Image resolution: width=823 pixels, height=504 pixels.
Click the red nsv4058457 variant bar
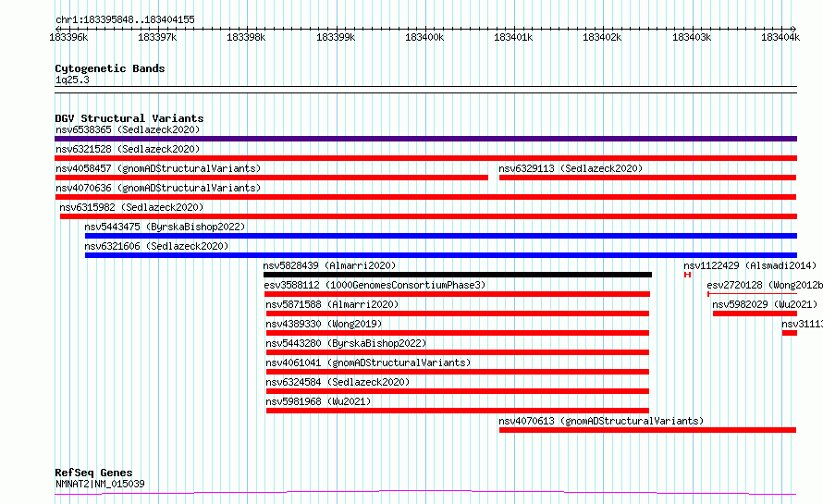pyautogui.click(x=271, y=178)
